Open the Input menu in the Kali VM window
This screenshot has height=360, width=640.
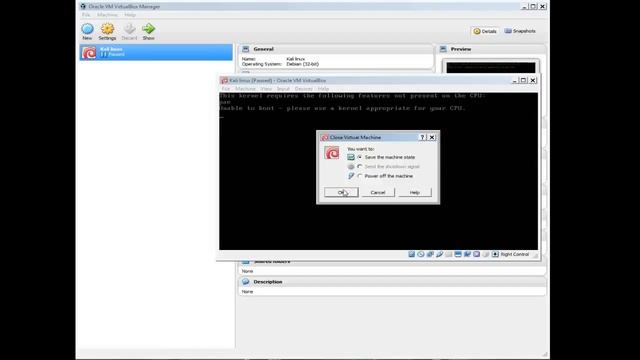(283, 89)
